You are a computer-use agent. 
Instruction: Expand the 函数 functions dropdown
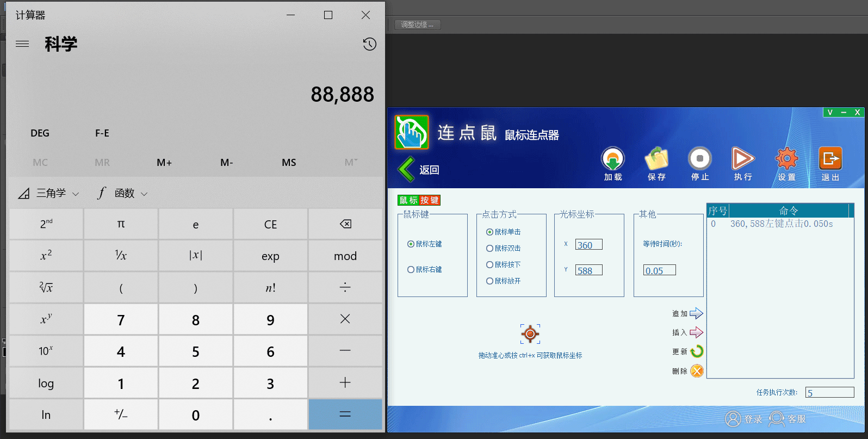click(122, 193)
